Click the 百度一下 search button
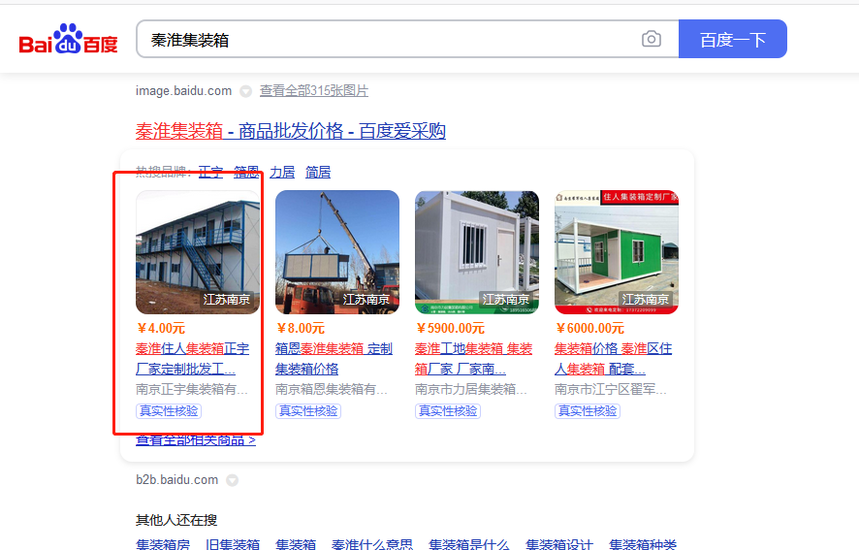The width and height of the screenshot is (859, 550). [732, 39]
